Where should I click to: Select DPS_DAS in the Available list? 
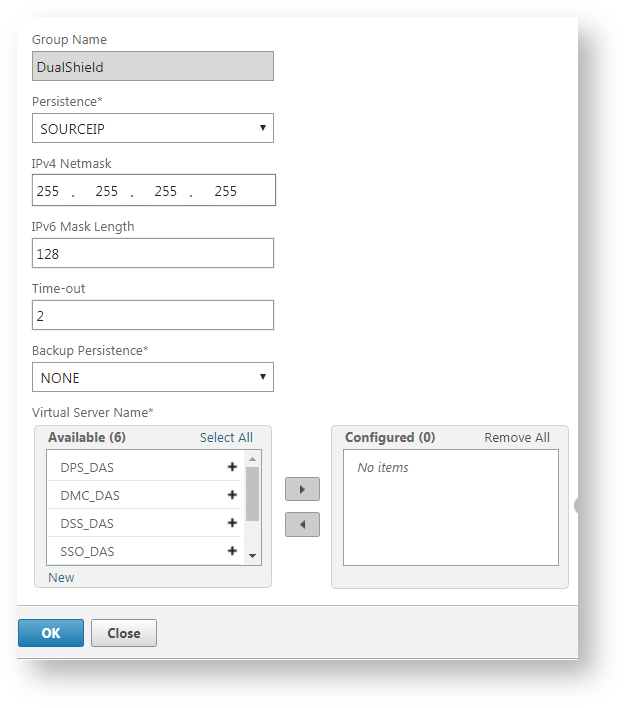point(88,467)
